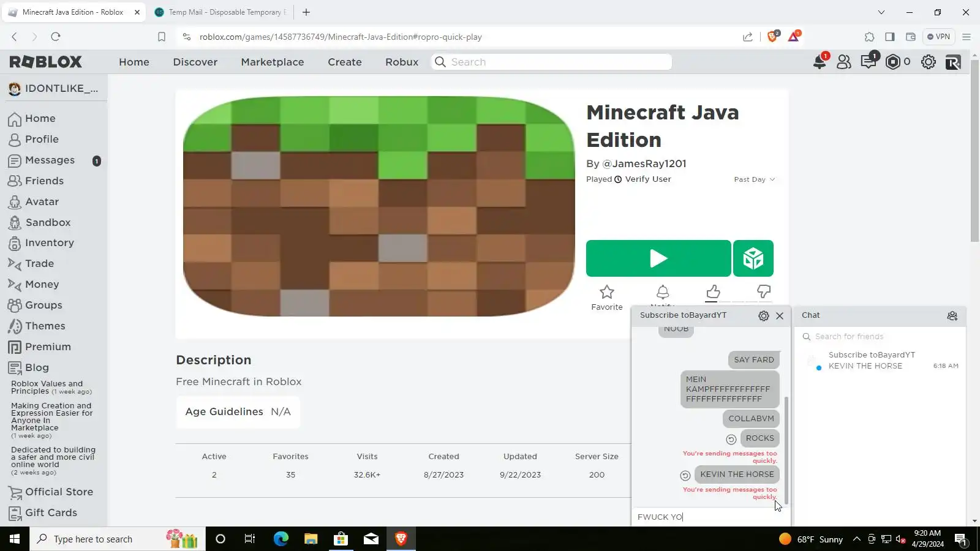Open Create in top navigation

point(345,62)
